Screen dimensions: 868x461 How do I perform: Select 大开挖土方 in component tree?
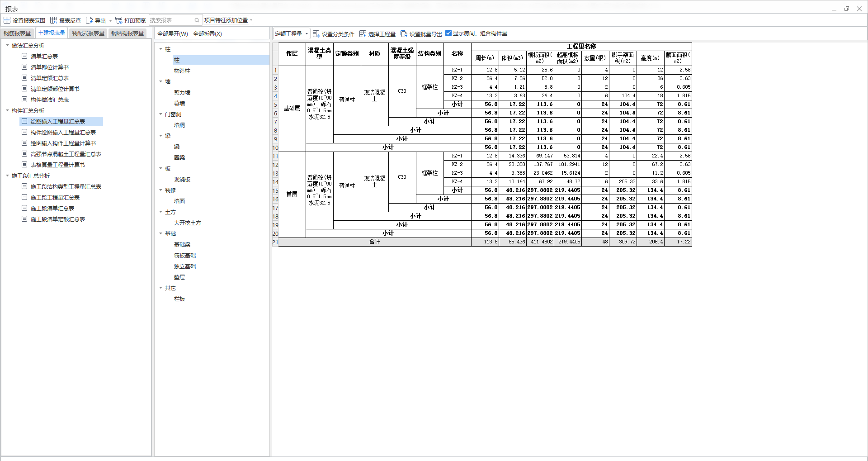point(188,223)
